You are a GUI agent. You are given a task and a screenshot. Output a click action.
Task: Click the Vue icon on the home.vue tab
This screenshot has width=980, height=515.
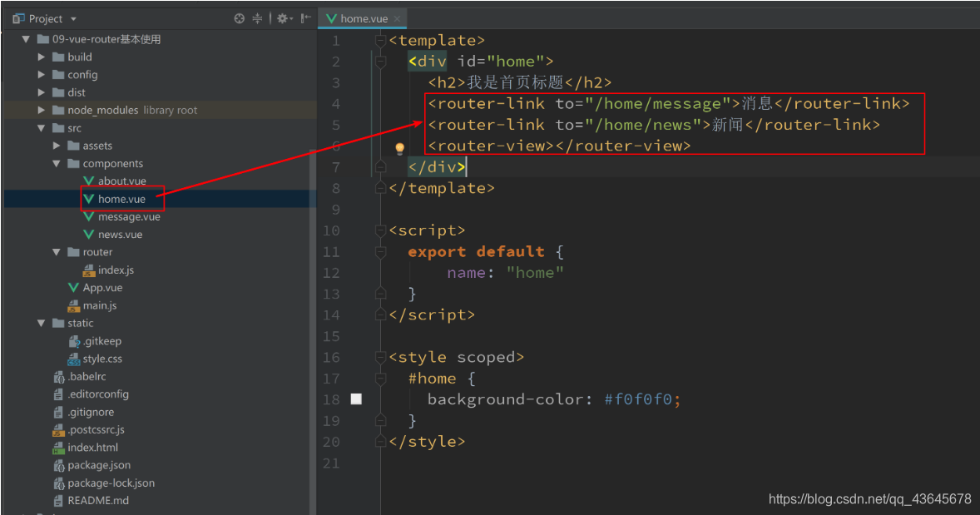[331, 19]
